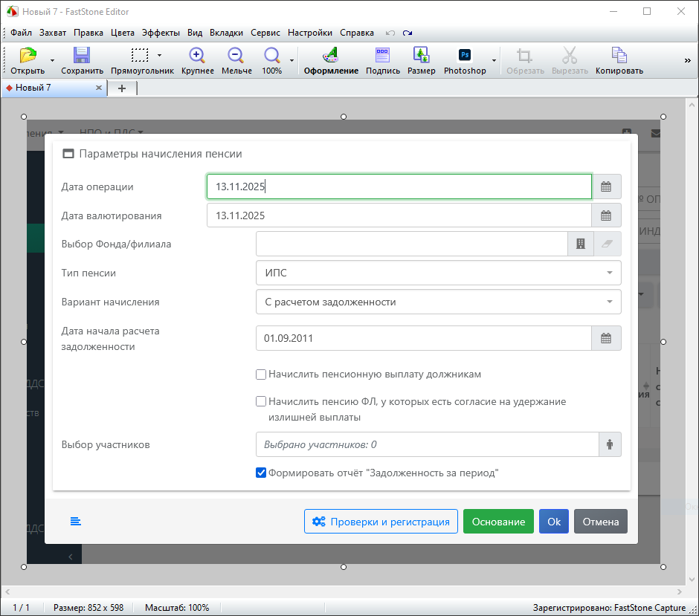Zoom out with the Мельче magnifier

(236, 56)
